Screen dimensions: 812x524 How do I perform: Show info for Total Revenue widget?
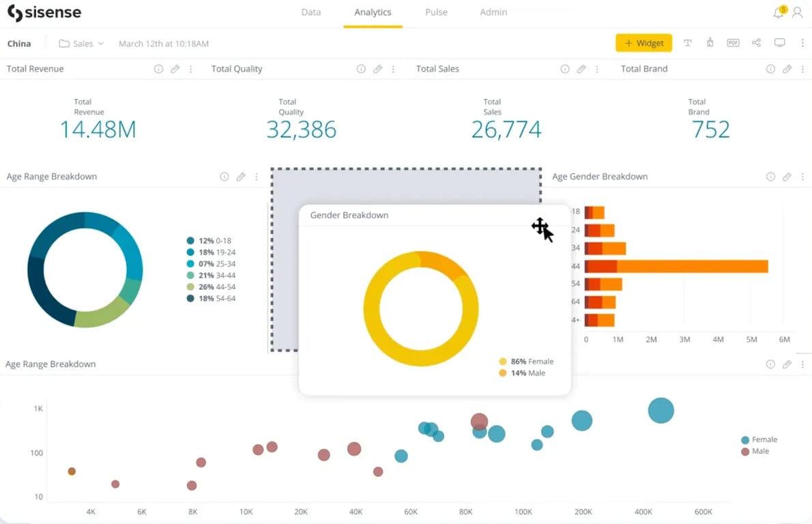point(158,69)
